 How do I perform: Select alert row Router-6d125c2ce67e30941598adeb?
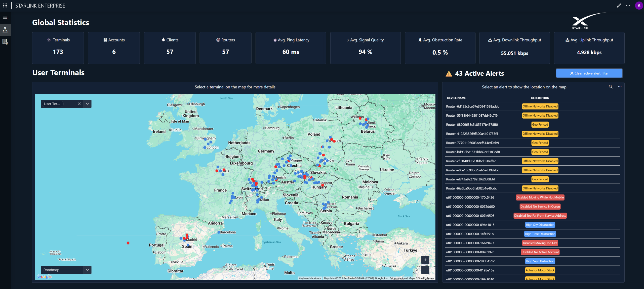coord(533,107)
